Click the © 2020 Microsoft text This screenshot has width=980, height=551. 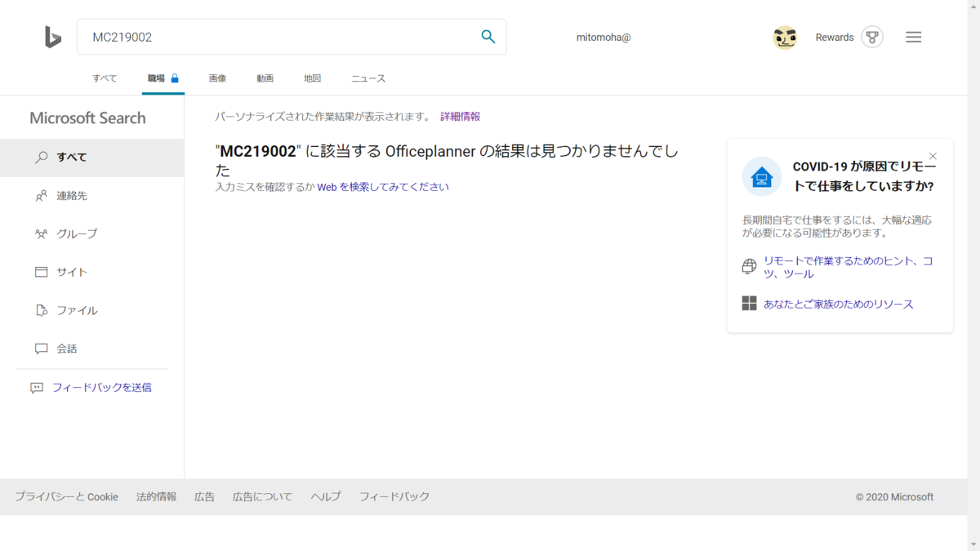pos(894,497)
